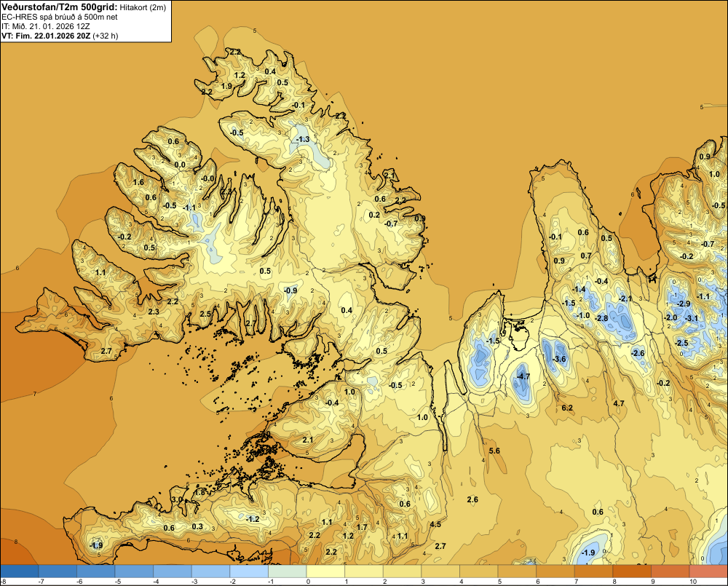Click the 4.5 temperature value
Image resolution: width=728 pixels, height=586 pixels.
(x=435, y=524)
